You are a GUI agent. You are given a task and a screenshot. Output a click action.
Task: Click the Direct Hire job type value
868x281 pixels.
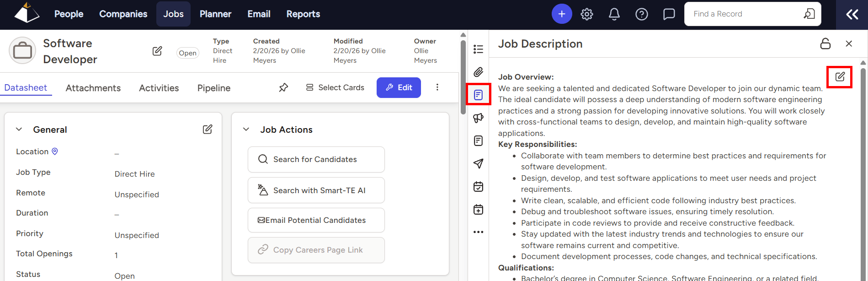pos(135,174)
